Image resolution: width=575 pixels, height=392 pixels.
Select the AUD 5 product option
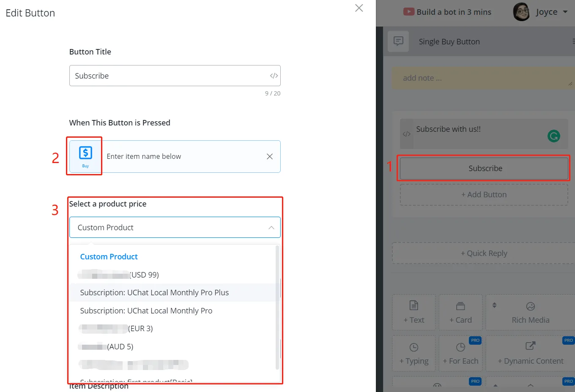173,347
